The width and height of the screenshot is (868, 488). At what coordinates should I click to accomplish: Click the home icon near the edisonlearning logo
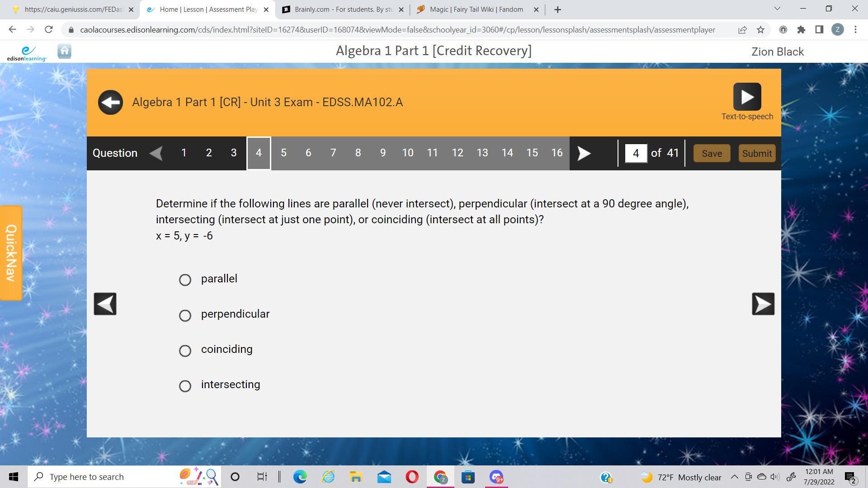click(64, 52)
